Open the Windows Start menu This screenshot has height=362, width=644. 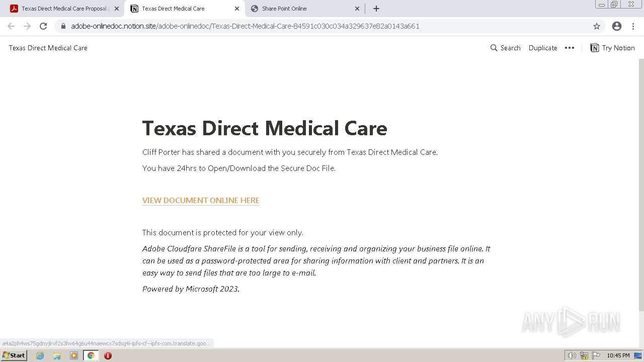pyautogui.click(x=14, y=355)
